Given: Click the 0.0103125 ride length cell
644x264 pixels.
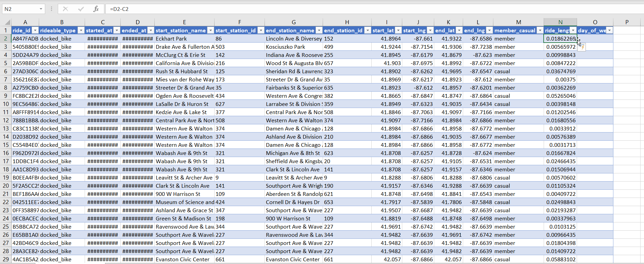Looking at the screenshot, I should 560,227.
